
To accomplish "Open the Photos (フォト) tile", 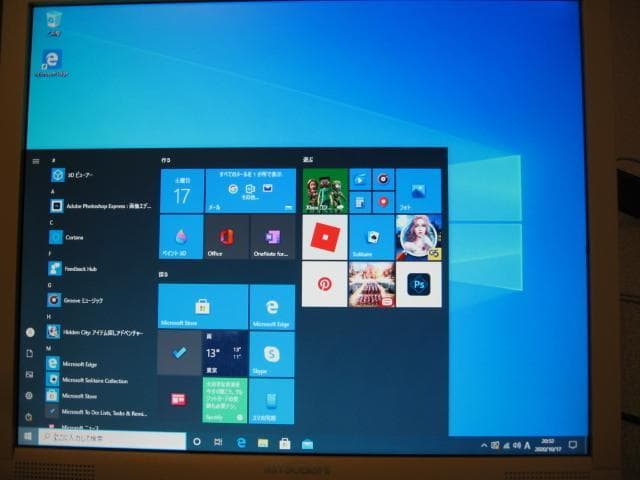I will 418,191.
